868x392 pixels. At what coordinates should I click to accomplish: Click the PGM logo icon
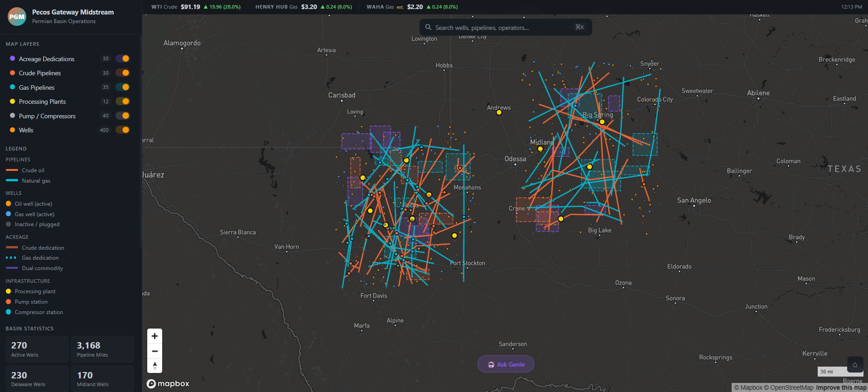click(x=17, y=17)
